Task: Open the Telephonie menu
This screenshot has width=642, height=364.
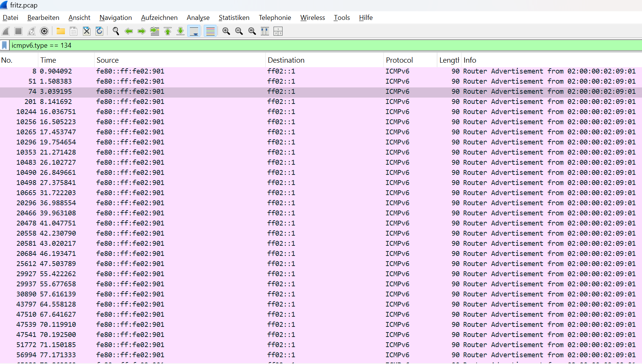Action: pos(275,18)
